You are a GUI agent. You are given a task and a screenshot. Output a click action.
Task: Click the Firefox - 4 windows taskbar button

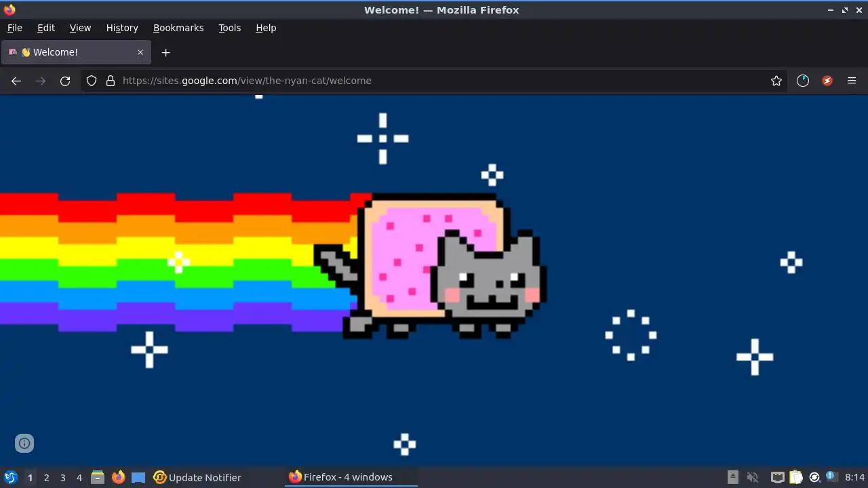click(x=351, y=477)
